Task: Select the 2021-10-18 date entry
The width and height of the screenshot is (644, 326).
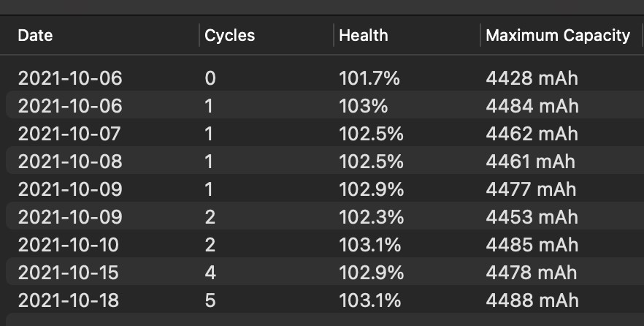Action: pos(69,300)
